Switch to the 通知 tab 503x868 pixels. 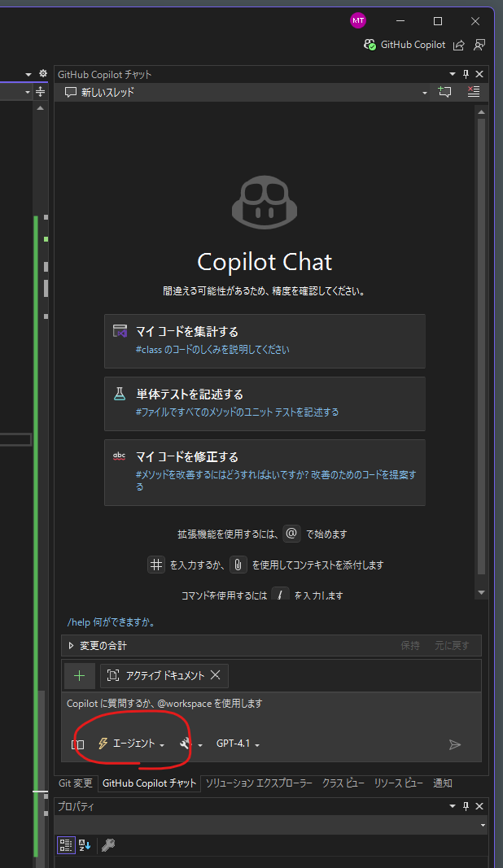[443, 783]
